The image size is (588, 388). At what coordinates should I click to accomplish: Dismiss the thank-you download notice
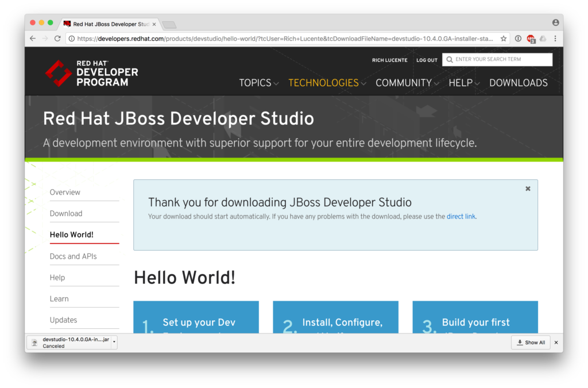click(528, 189)
